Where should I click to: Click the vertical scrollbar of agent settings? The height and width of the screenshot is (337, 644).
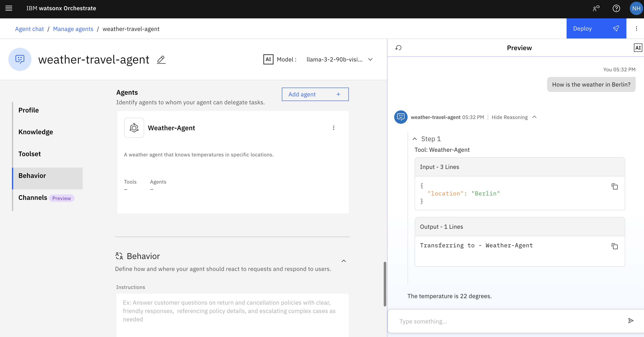(x=385, y=284)
